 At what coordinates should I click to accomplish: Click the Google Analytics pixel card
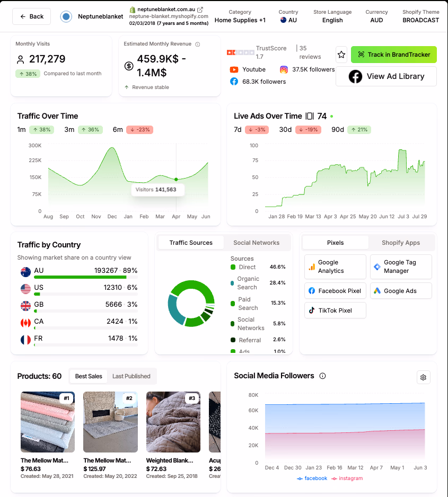coord(335,267)
